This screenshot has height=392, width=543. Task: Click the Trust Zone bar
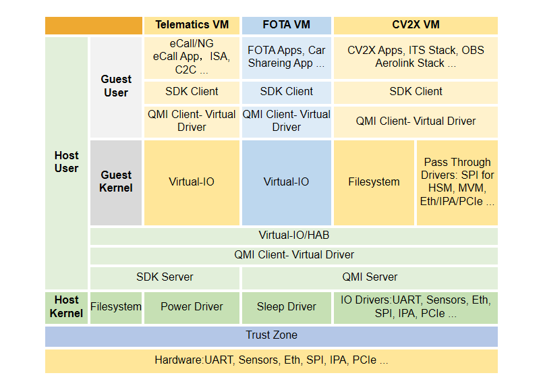coord(271,335)
